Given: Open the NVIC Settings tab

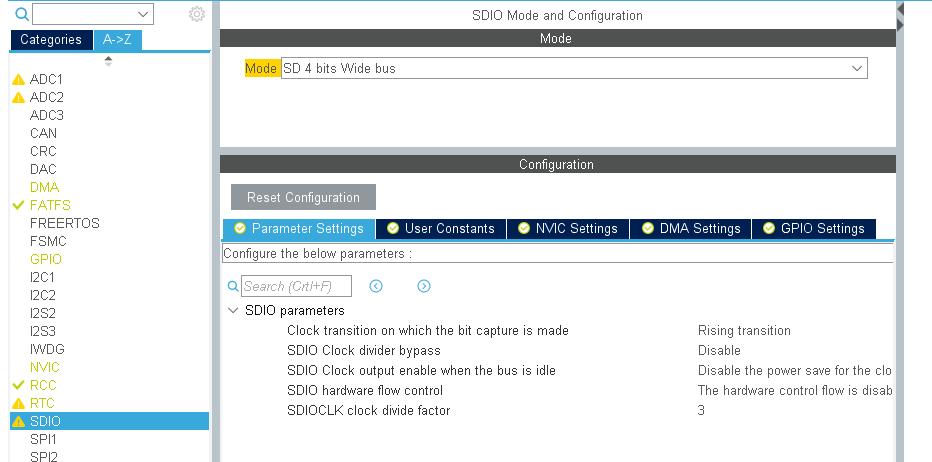Looking at the screenshot, I should (568, 229).
